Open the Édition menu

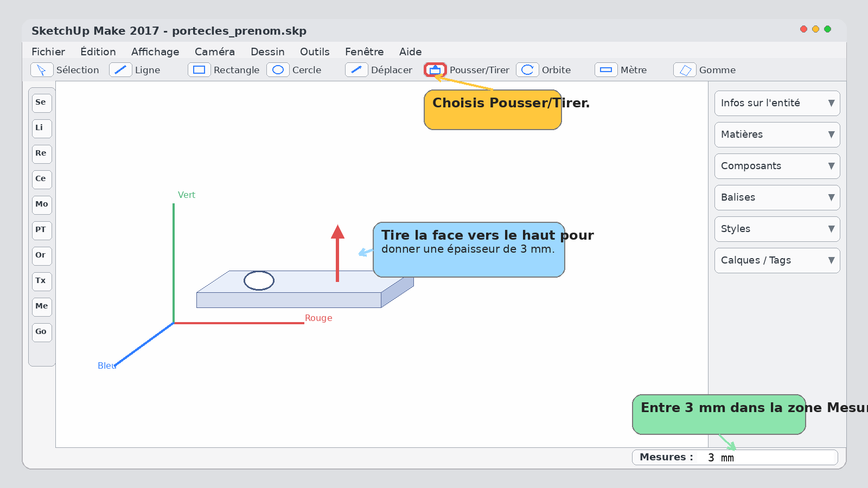pos(98,52)
